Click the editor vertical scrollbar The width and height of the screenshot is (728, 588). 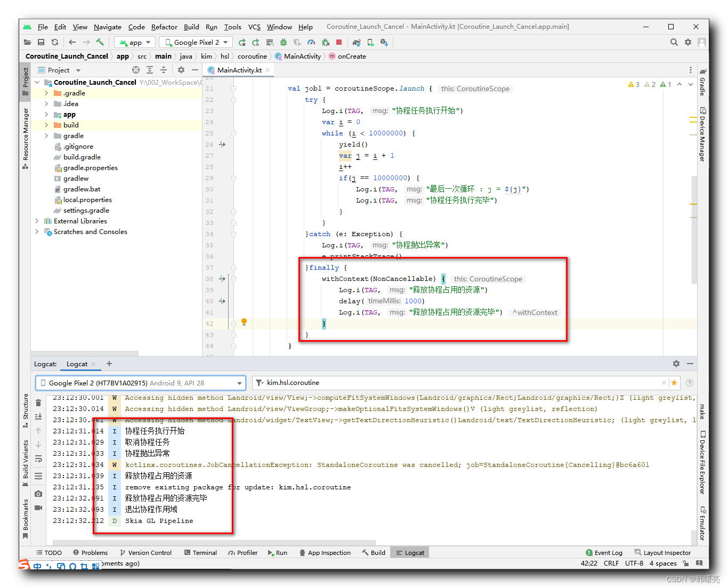pos(694,229)
